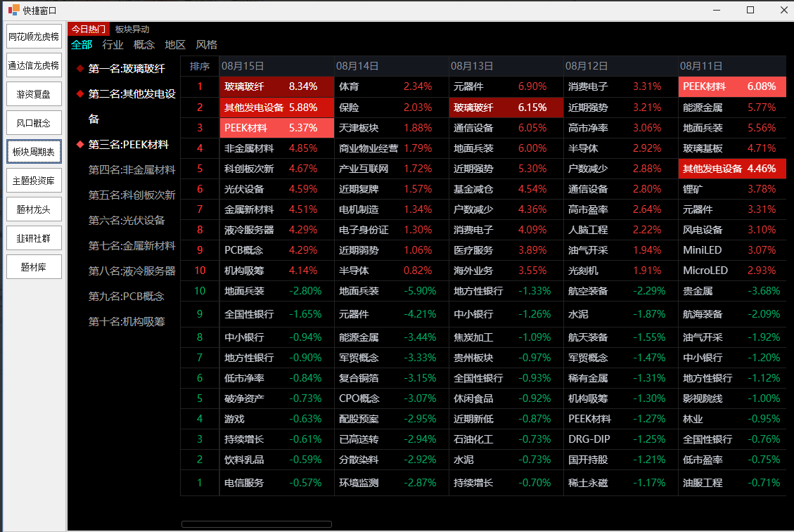Select the 行业 filter
Screen dimensions: 794x532
point(113,44)
